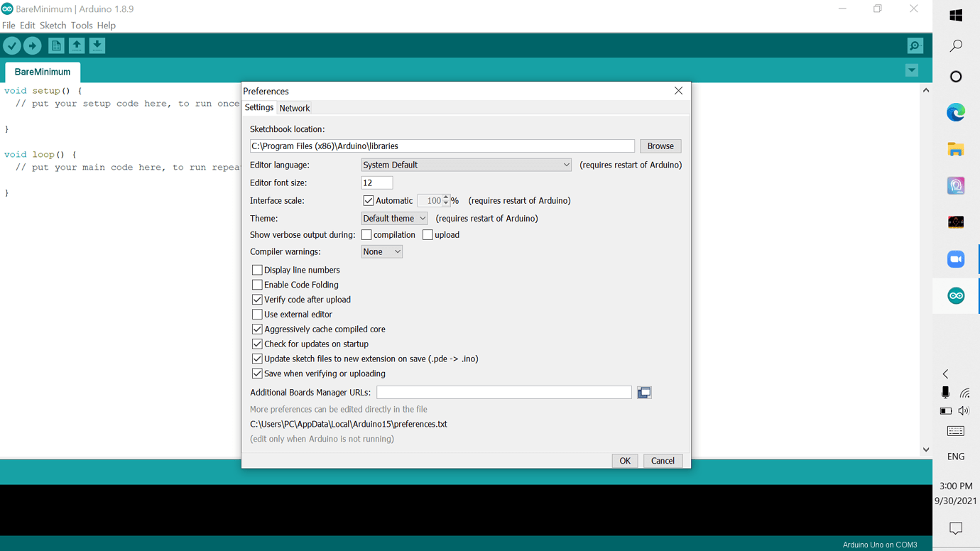Open the Serial Monitor icon
980x551 pixels.
915,45
